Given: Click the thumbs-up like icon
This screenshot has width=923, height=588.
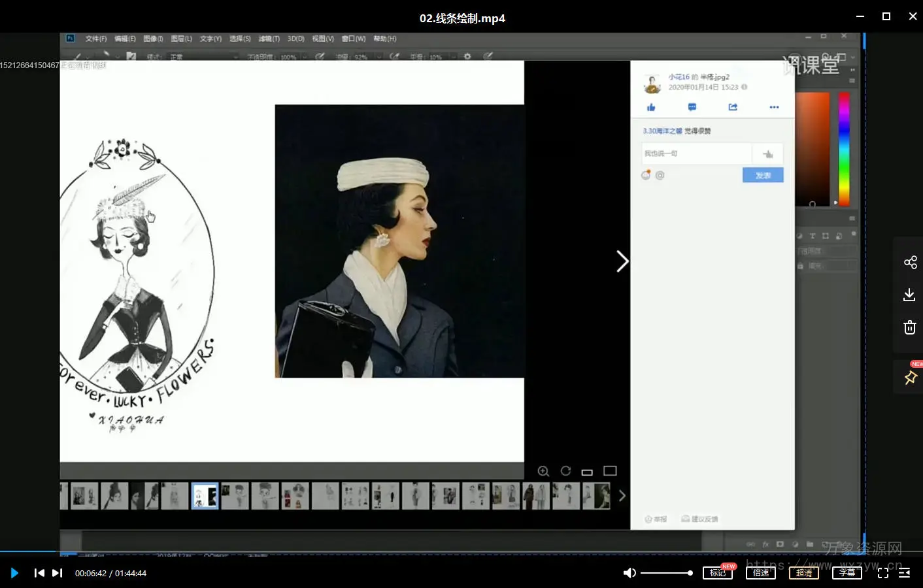Looking at the screenshot, I should [651, 107].
